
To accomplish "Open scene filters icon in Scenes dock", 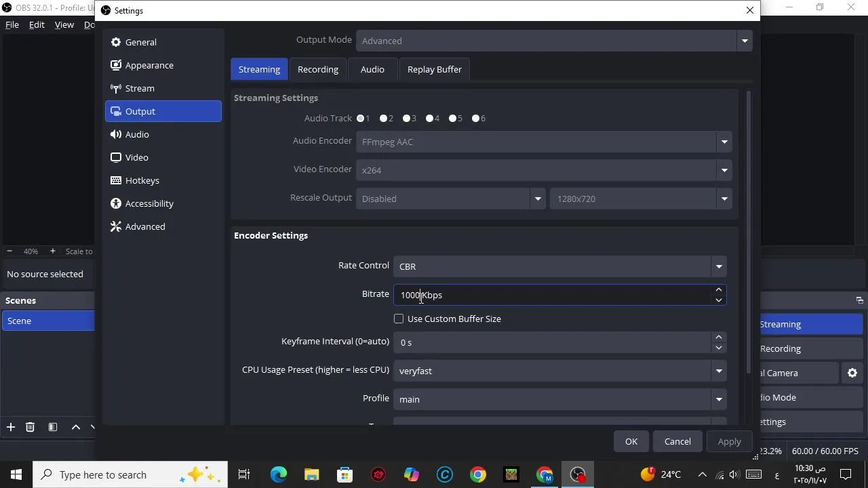I will point(52,427).
